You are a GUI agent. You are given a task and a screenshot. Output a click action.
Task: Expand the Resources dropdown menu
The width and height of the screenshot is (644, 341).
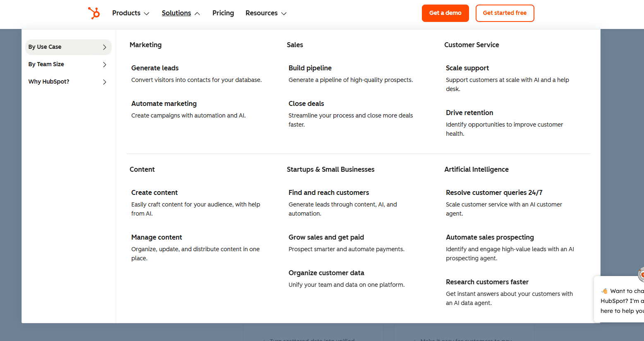(x=266, y=13)
